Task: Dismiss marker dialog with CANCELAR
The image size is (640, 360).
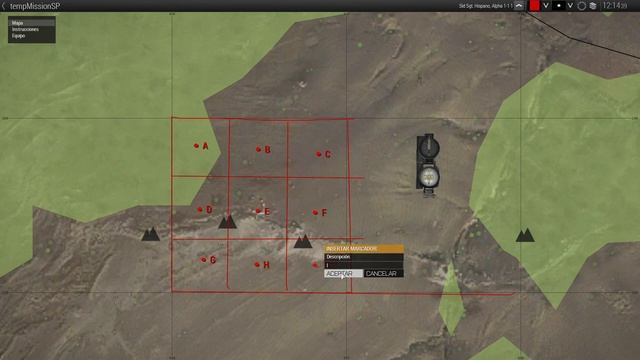Action: [383, 273]
